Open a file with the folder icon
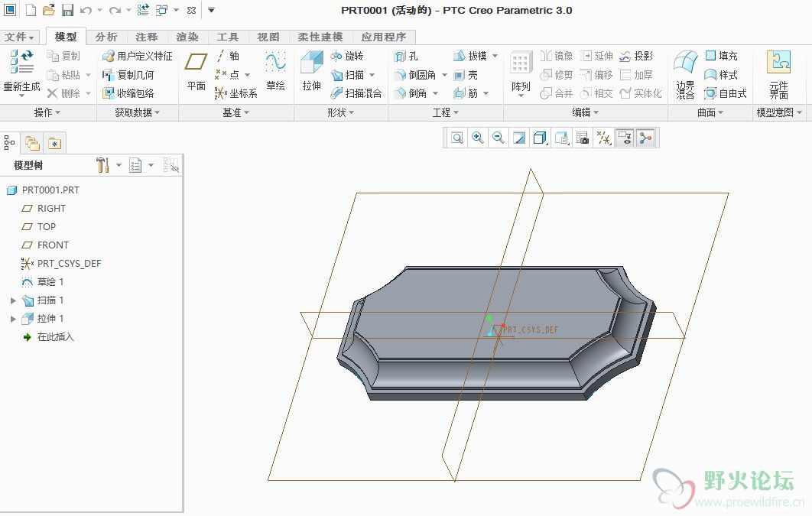The height and width of the screenshot is (516, 812). click(49, 10)
